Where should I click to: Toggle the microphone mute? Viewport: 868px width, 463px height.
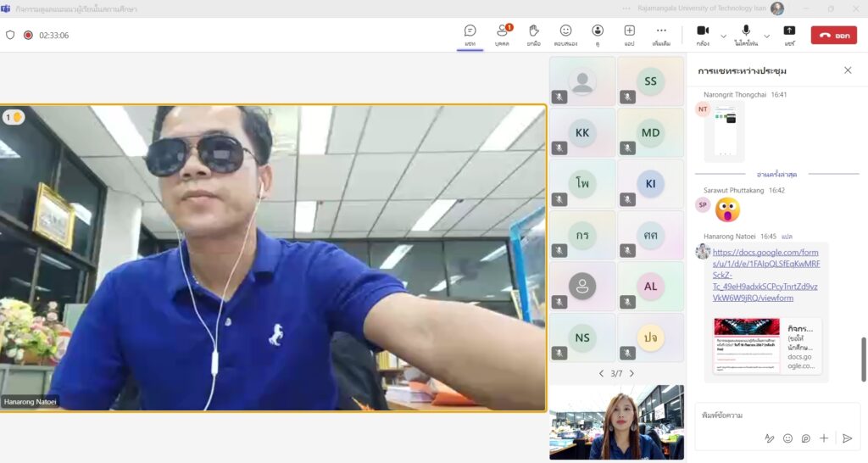point(746,34)
